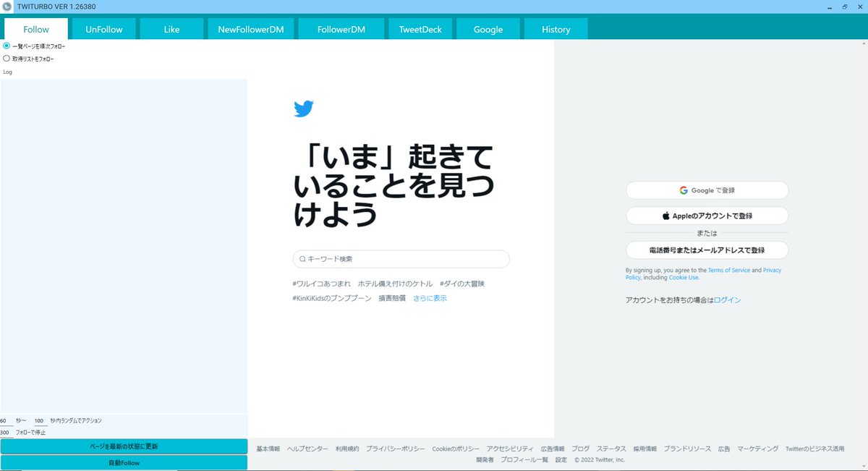
Task: Click the magnifier icon in keyword search
Action: (302, 258)
